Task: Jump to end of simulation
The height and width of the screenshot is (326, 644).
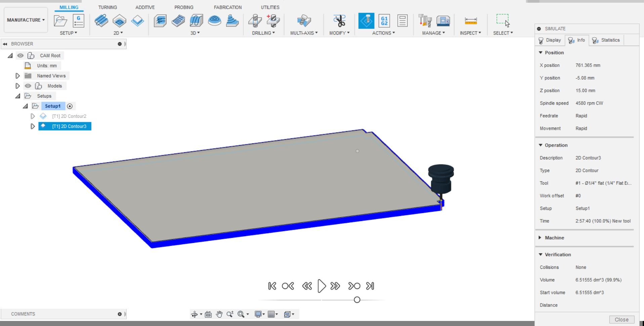Action: pyautogui.click(x=370, y=286)
